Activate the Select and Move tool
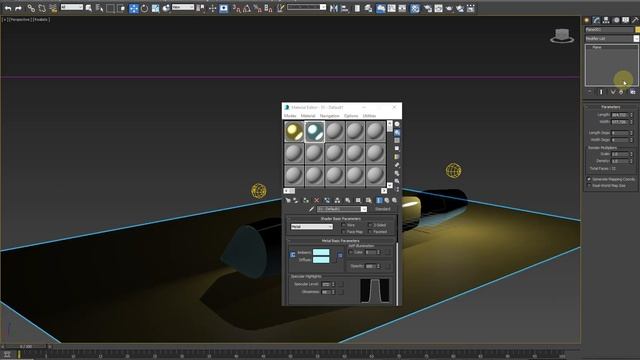The image size is (640, 360). click(133, 8)
